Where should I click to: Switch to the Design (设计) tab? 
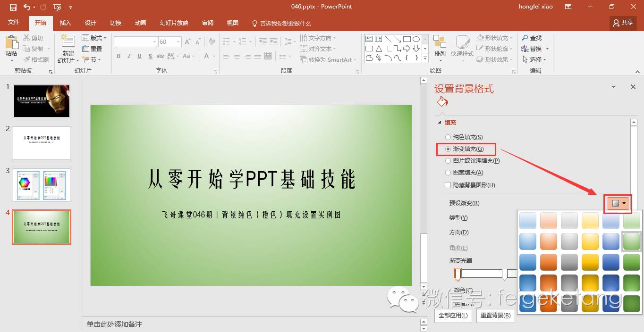pyautogui.click(x=90, y=23)
